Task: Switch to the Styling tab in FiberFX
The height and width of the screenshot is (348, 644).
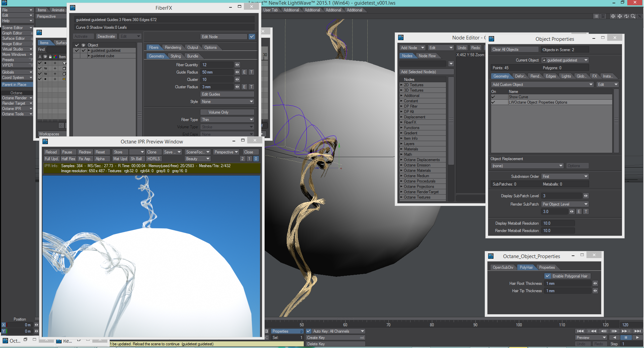Action: [176, 56]
